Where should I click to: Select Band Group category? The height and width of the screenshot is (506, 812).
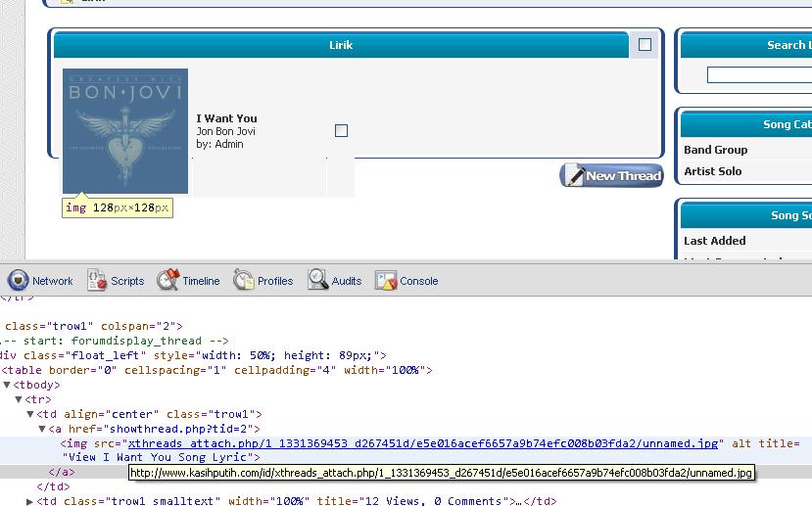715,150
